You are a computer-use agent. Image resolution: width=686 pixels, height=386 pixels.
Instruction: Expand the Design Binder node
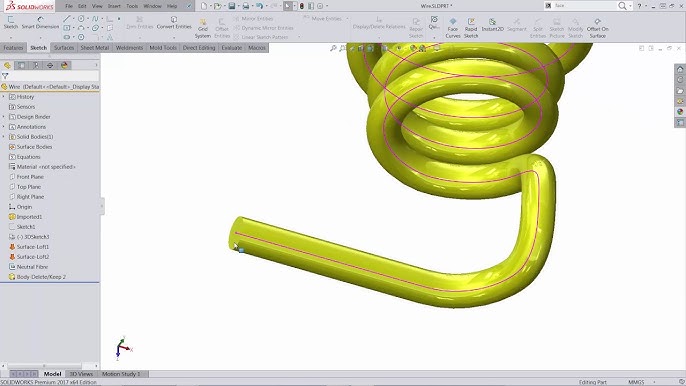pos(4,117)
